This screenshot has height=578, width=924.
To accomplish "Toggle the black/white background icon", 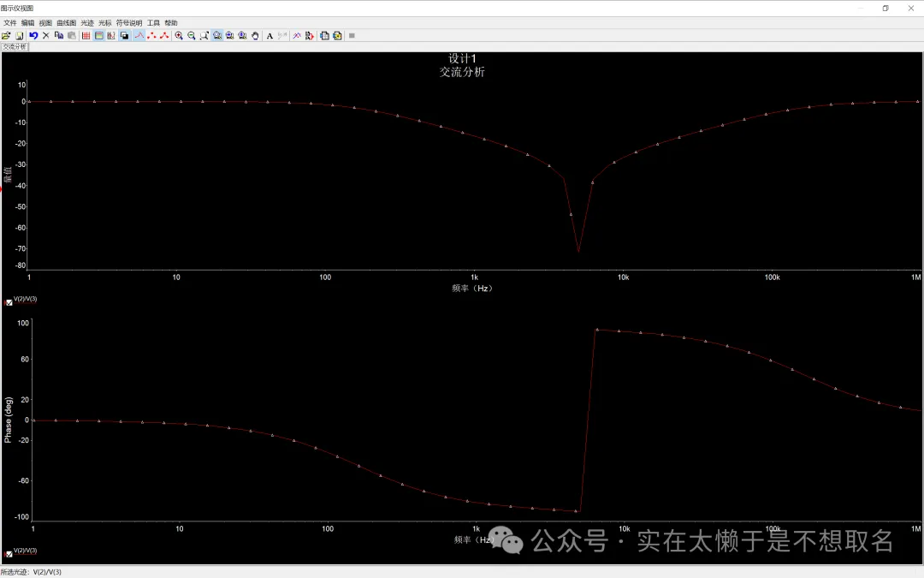I will pos(125,36).
